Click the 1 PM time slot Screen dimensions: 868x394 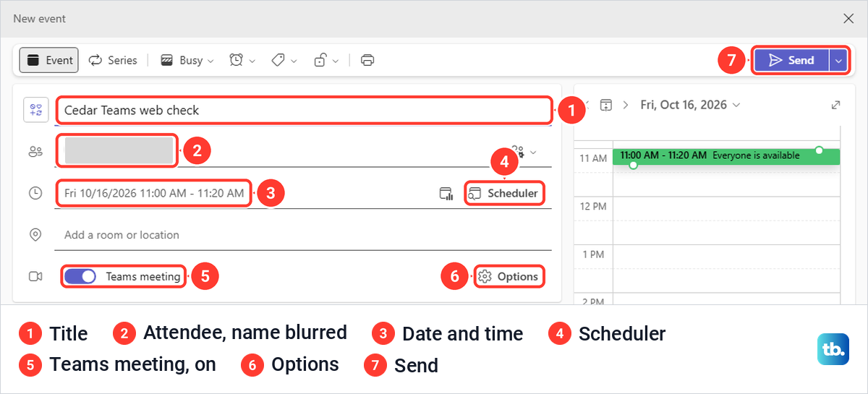click(x=726, y=267)
